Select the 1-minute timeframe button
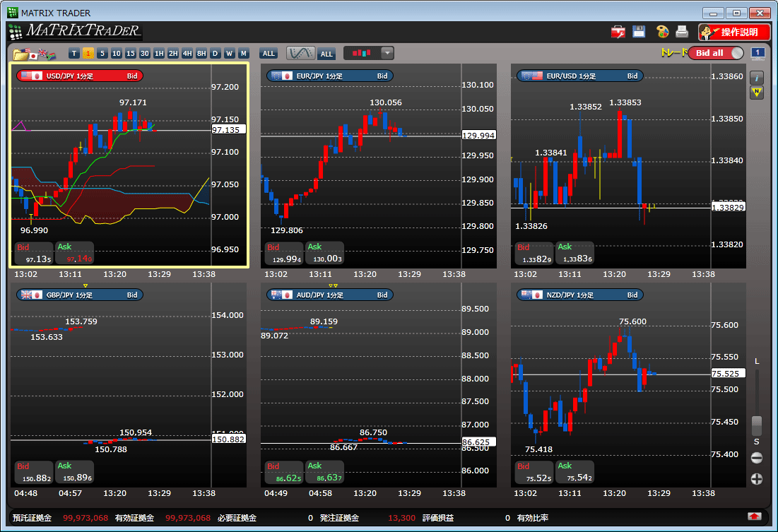This screenshot has height=532, width=778. (88, 54)
